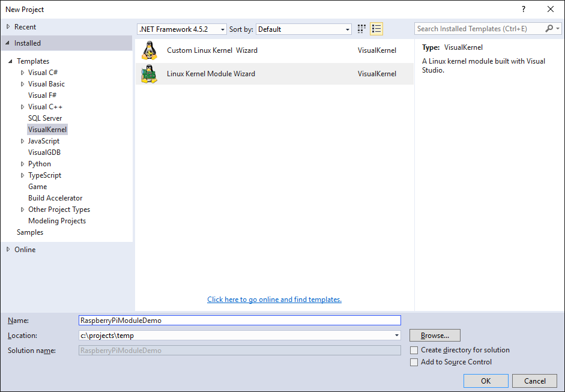565x392 pixels.
Task: Open the Location path dropdown arrow
Action: pos(396,336)
